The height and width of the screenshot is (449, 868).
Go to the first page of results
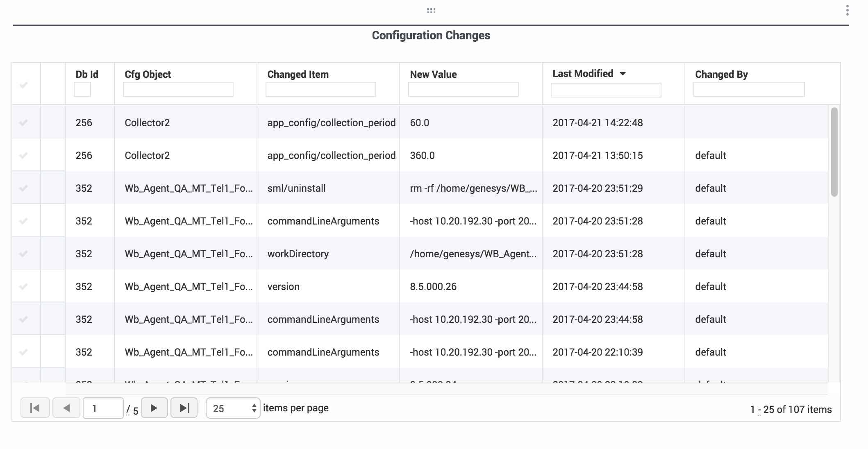point(35,408)
